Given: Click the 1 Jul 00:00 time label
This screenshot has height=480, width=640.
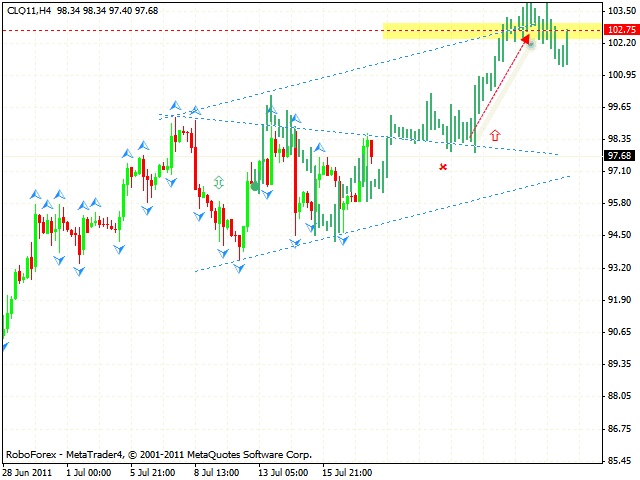Looking at the screenshot, I should point(88,469).
